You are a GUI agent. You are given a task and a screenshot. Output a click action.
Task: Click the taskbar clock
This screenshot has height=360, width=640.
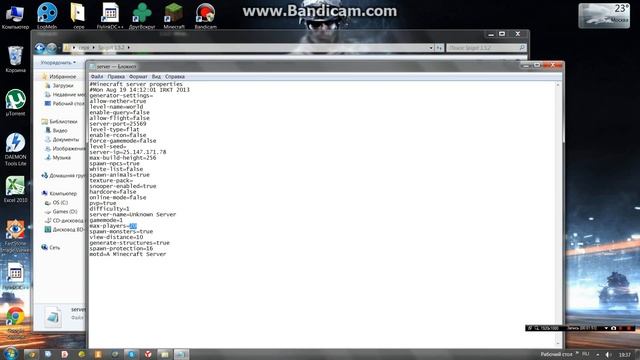(x=624, y=355)
